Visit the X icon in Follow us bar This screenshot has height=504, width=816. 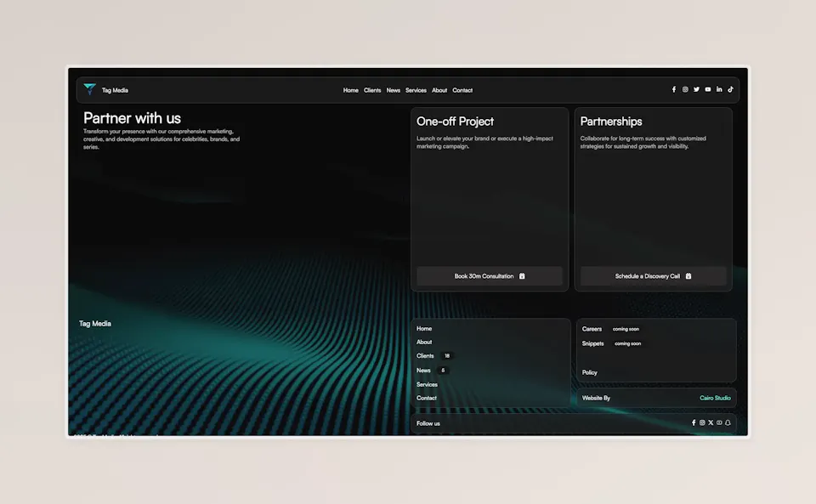(711, 423)
